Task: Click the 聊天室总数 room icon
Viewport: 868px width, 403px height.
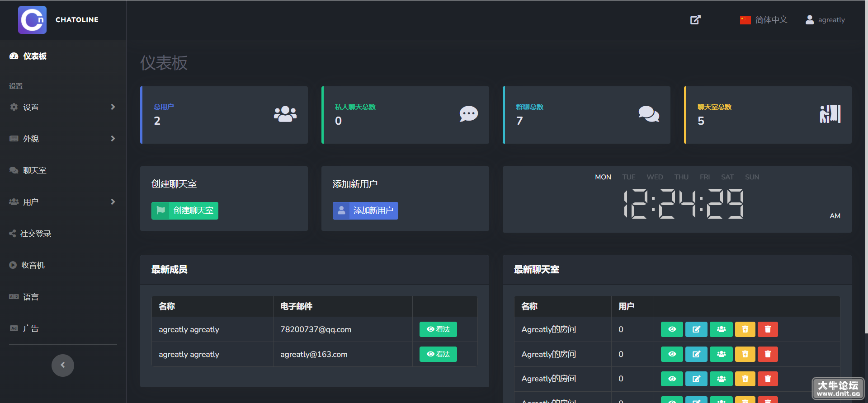Action: [x=830, y=114]
